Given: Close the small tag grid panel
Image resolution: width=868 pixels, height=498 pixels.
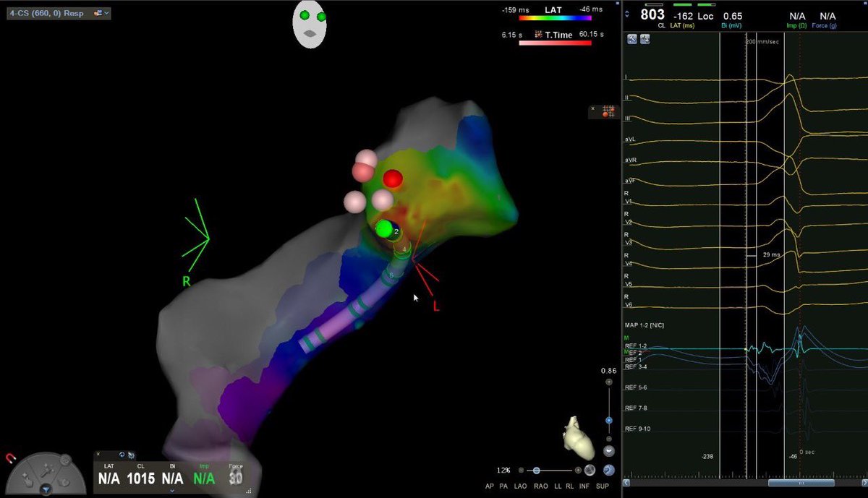Looking at the screenshot, I should tap(595, 108).
